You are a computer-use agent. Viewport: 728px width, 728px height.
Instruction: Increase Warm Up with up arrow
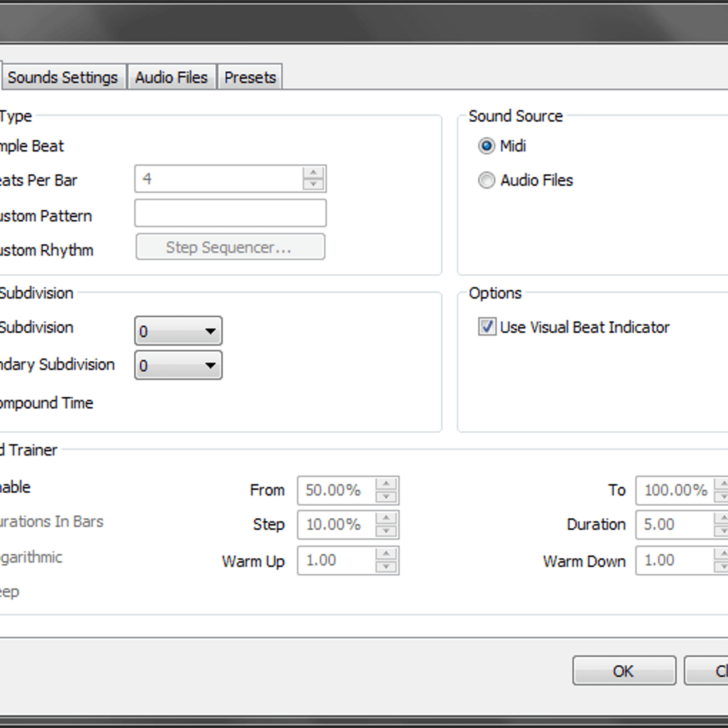(x=386, y=554)
